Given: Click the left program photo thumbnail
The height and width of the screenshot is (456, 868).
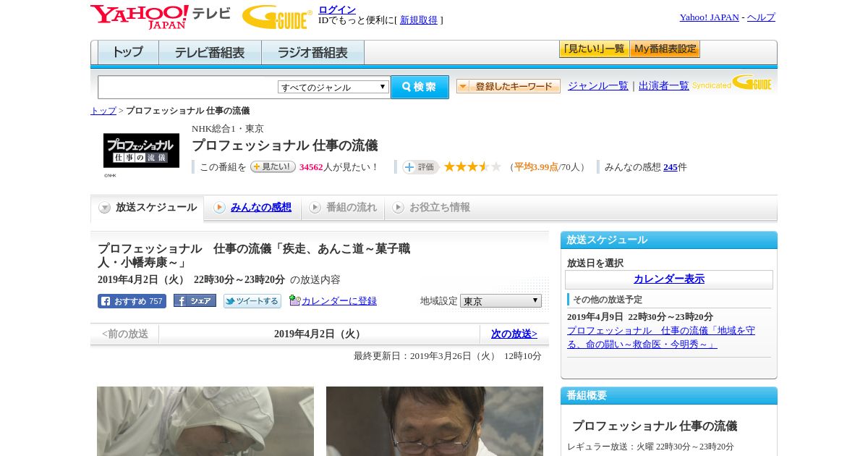Looking at the screenshot, I should click(205, 421).
